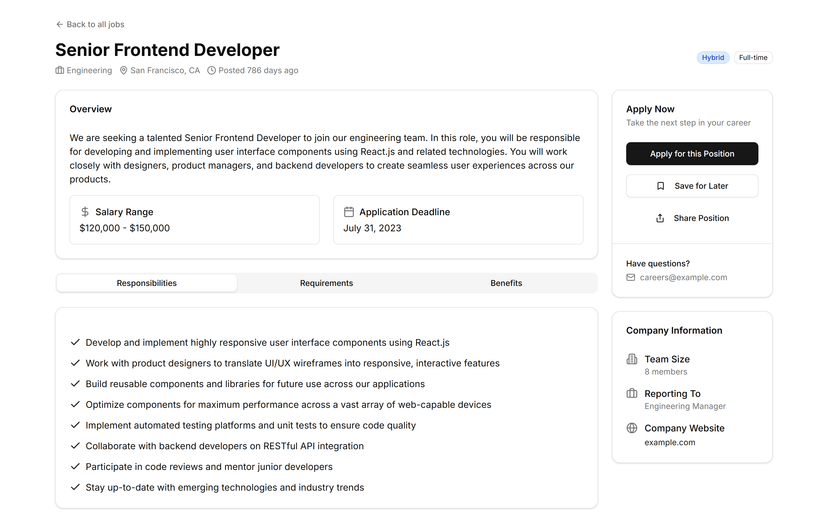Click the back arrow icon beside Back to all jobs
Image resolution: width=828 pixels, height=527 pixels.
[59, 24]
